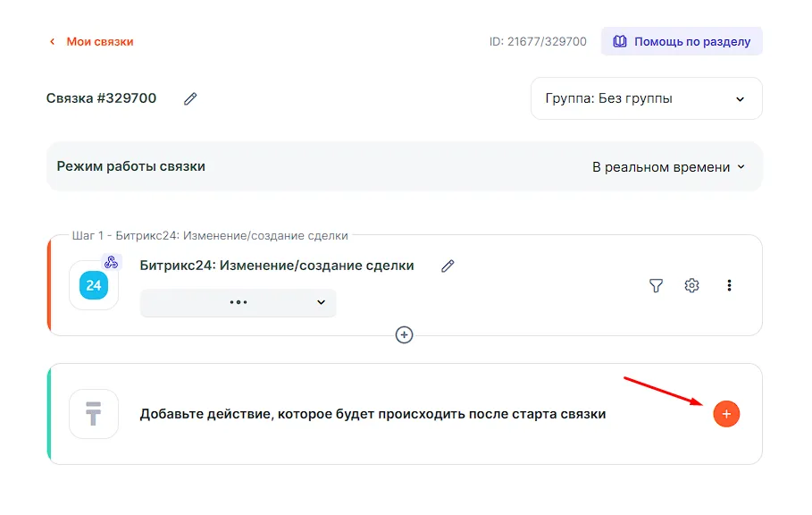This screenshot has width=812, height=515.
Task: Click the Битрикс24: Изменение/создание сделки step title
Action: [x=277, y=266]
